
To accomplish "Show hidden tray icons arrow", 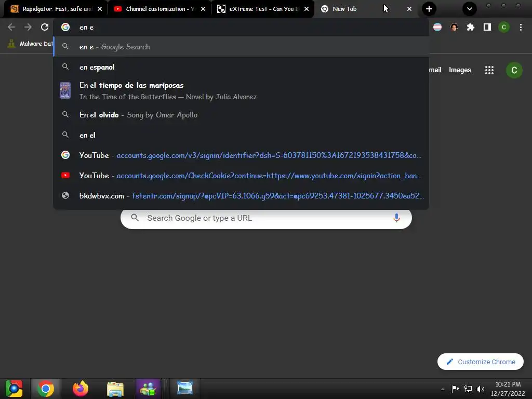I will pyautogui.click(x=443, y=389).
